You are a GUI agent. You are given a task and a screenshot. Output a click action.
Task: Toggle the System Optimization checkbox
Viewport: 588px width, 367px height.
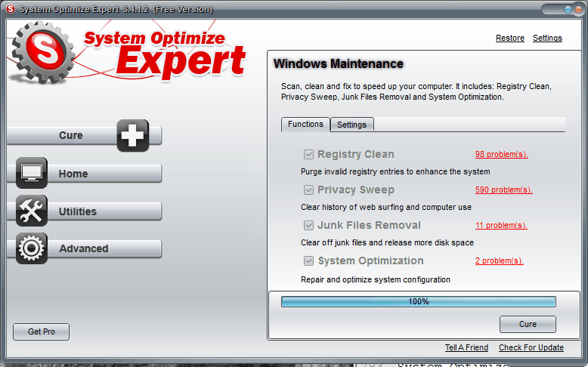pos(308,261)
